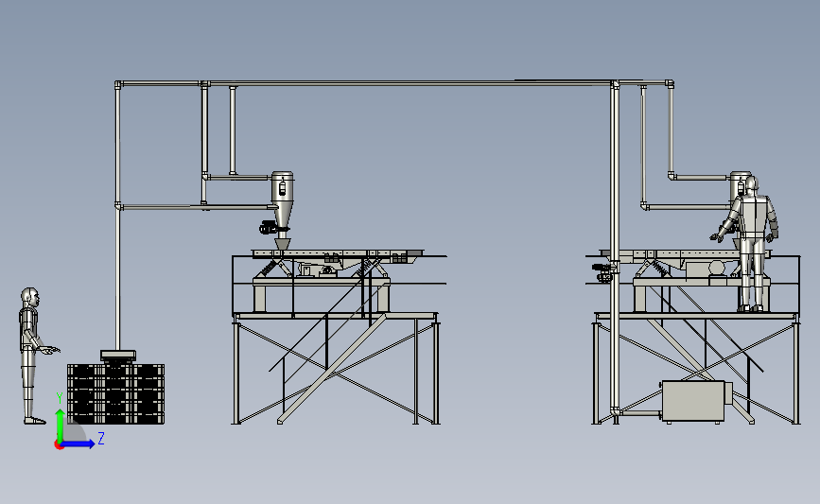This screenshot has width=820, height=504.
Task: Select the blower box under right platform
Action: coord(695,401)
